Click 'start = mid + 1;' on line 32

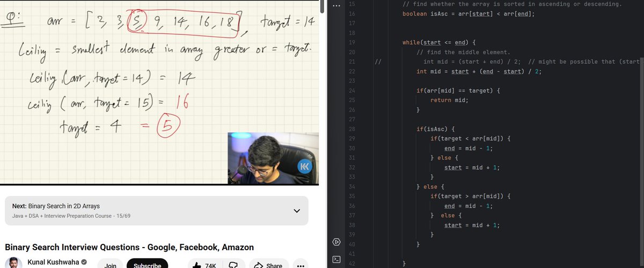[472, 168]
